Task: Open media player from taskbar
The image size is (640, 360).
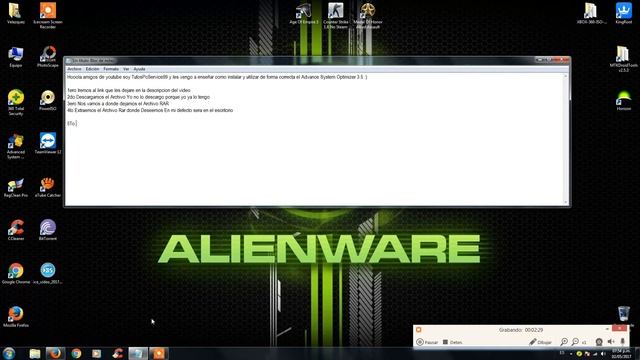Action: [x=96, y=353]
